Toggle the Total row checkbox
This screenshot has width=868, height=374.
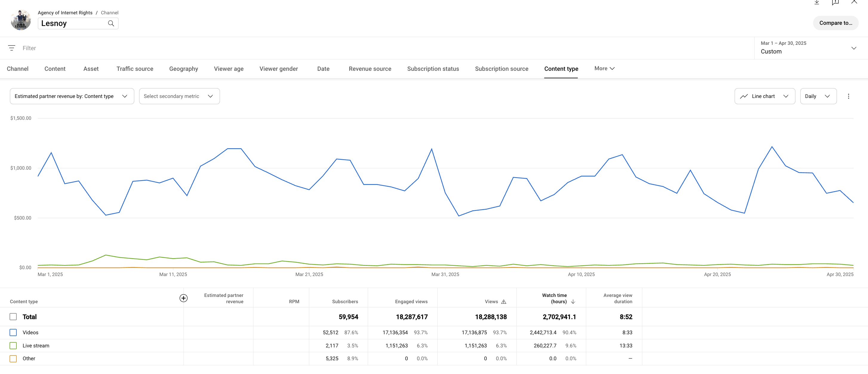click(13, 317)
